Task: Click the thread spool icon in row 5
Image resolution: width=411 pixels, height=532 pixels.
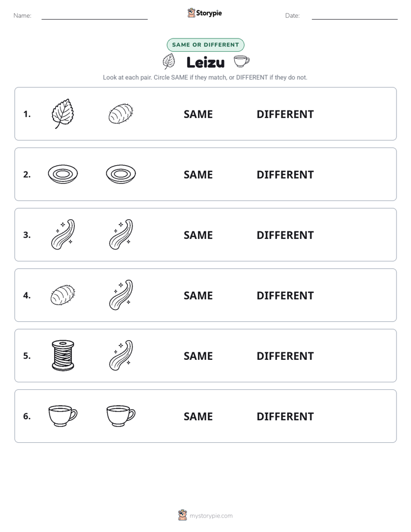Action: click(63, 356)
